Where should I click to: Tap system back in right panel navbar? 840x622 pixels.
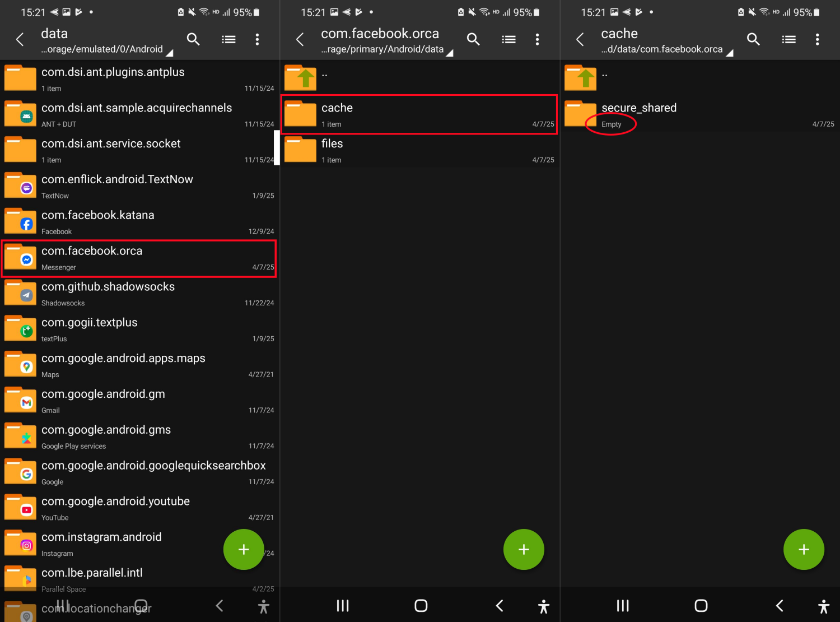pyautogui.click(x=780, y=605)
